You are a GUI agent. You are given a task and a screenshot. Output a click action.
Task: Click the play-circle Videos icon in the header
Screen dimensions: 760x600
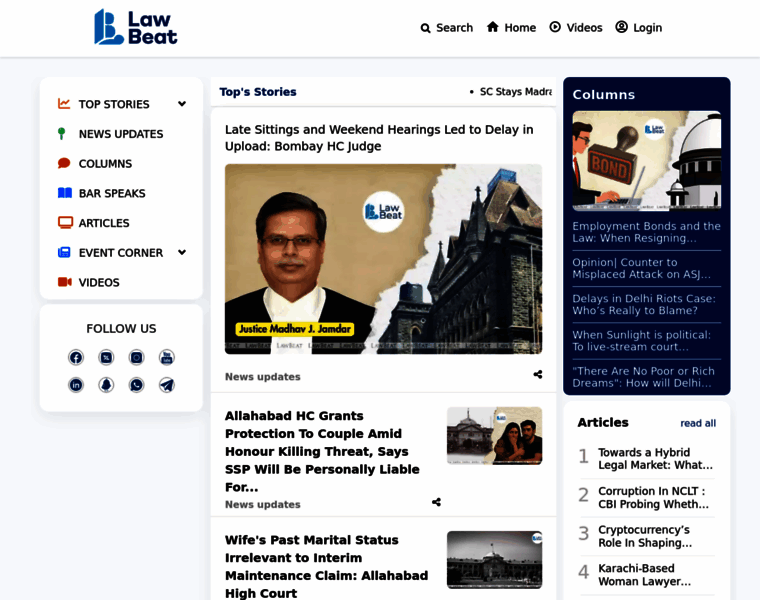555,27
